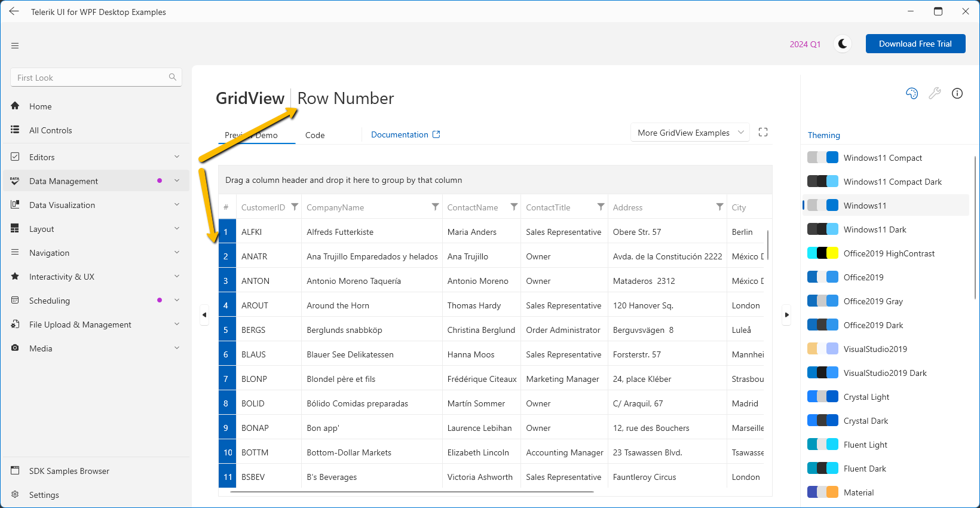The width and height of the screenshot is (980, 508).
Task: Click the First Look search field
Action: point(90,78)
